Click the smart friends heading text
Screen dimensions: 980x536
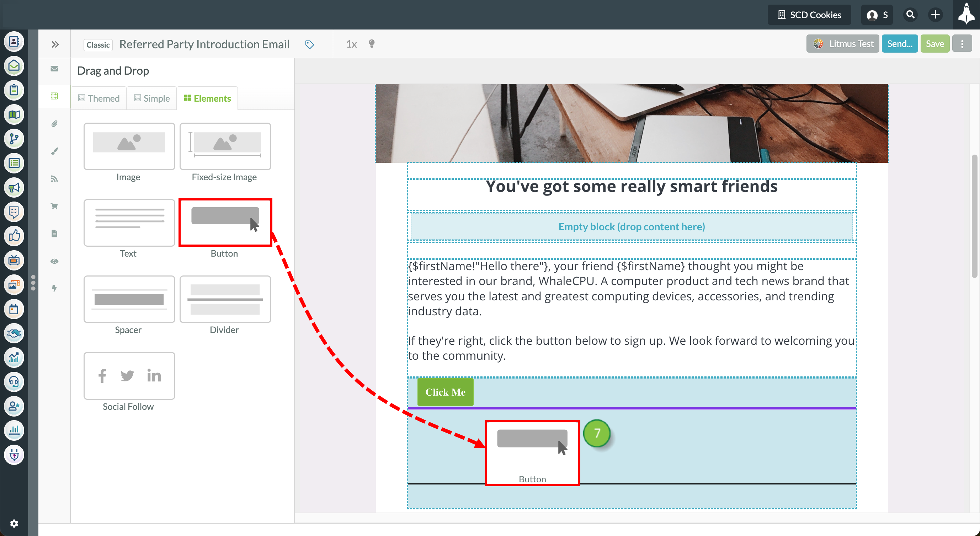pos(632,186)
